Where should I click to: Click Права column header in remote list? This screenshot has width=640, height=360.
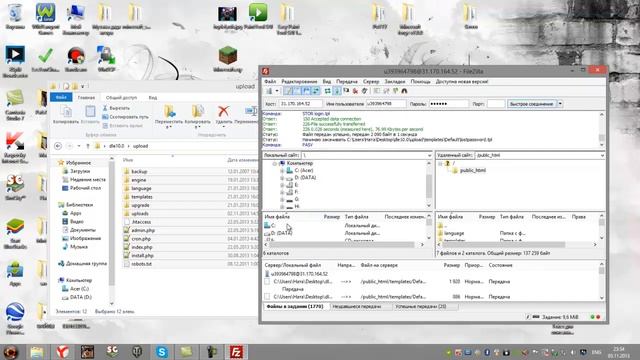578,217
